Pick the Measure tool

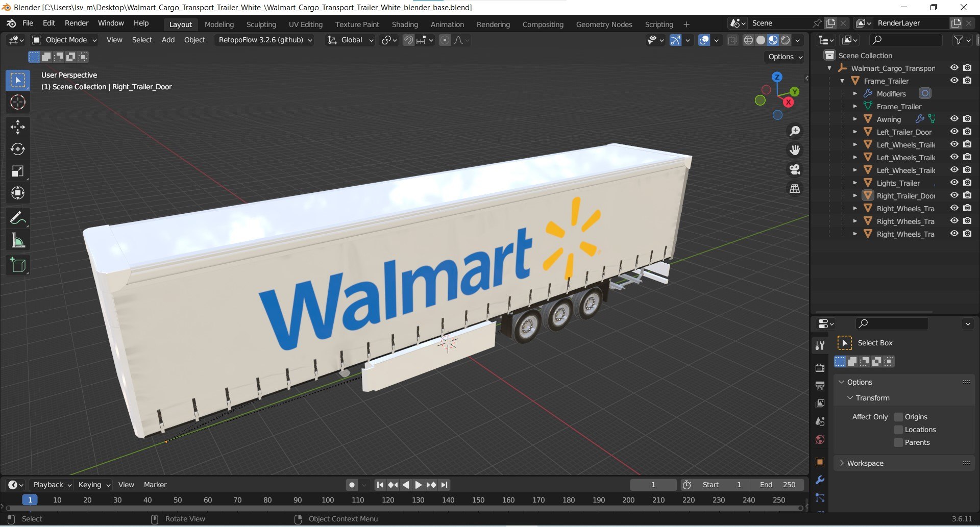coord(18,240)
